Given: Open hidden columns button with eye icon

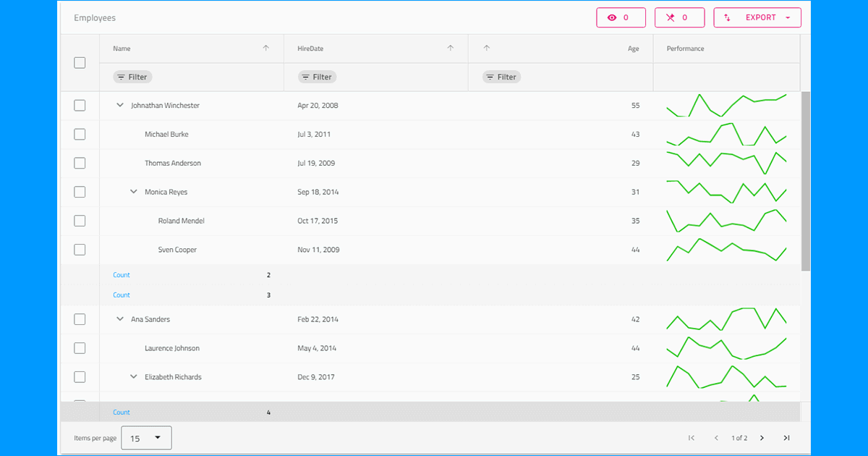Looking at the screenshot, I should click(616, 17).
